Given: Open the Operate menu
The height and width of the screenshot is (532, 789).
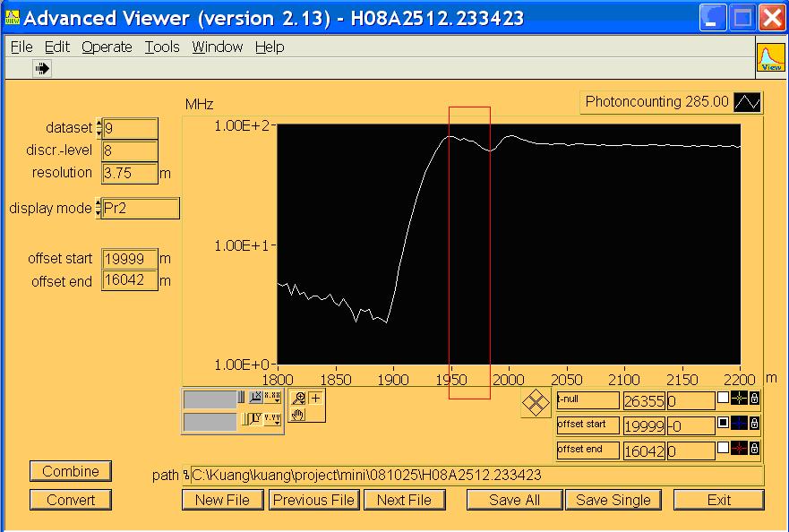Looking at the screenshot, I should [107, 47].
